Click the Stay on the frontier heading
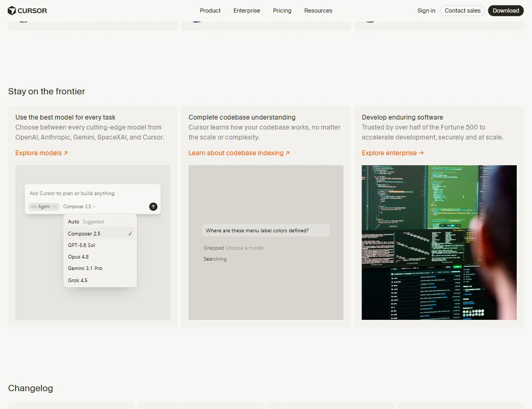532x409 pixels. [47, 91]
